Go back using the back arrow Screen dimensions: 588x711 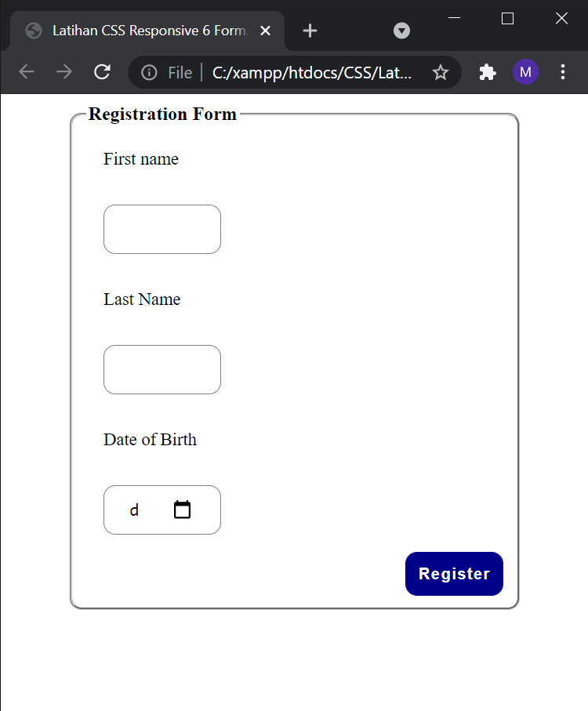(27, 72)
